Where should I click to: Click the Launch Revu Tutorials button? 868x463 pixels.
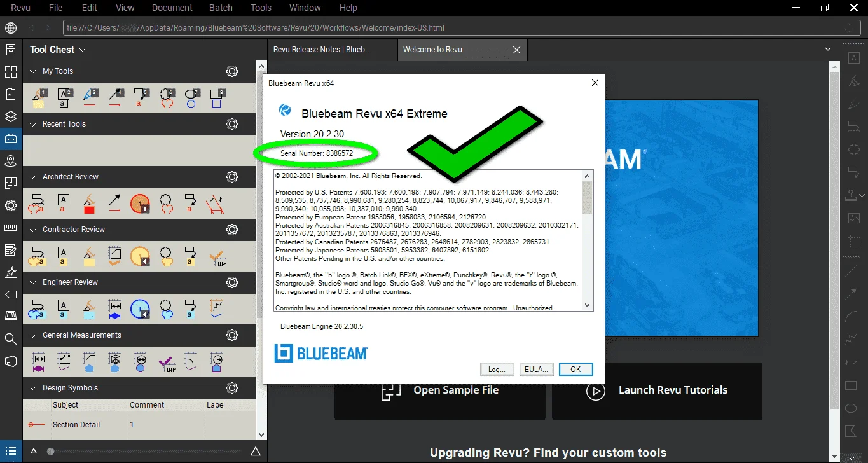657,390
